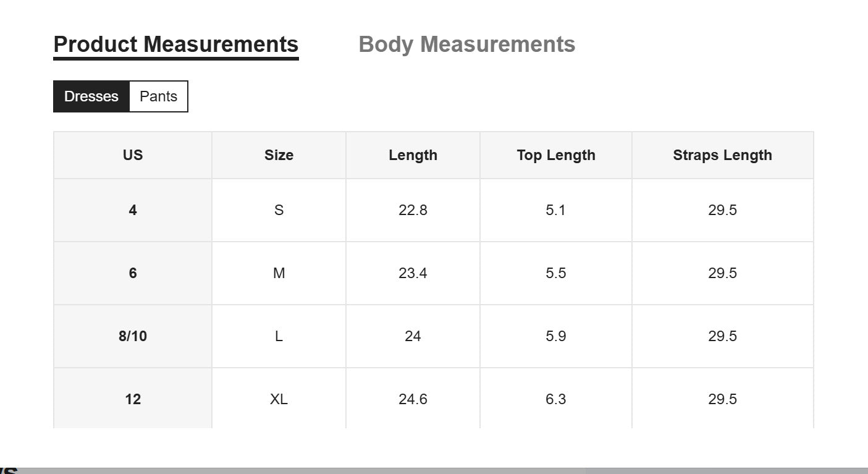
Task: Select the Dresses toggle button
Action: [91, 96]
